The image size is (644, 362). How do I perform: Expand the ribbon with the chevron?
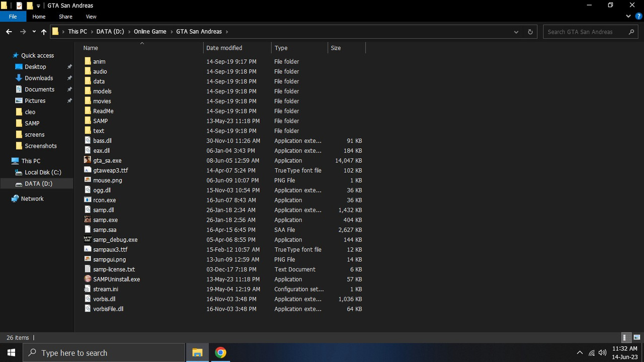coord(628,17)
